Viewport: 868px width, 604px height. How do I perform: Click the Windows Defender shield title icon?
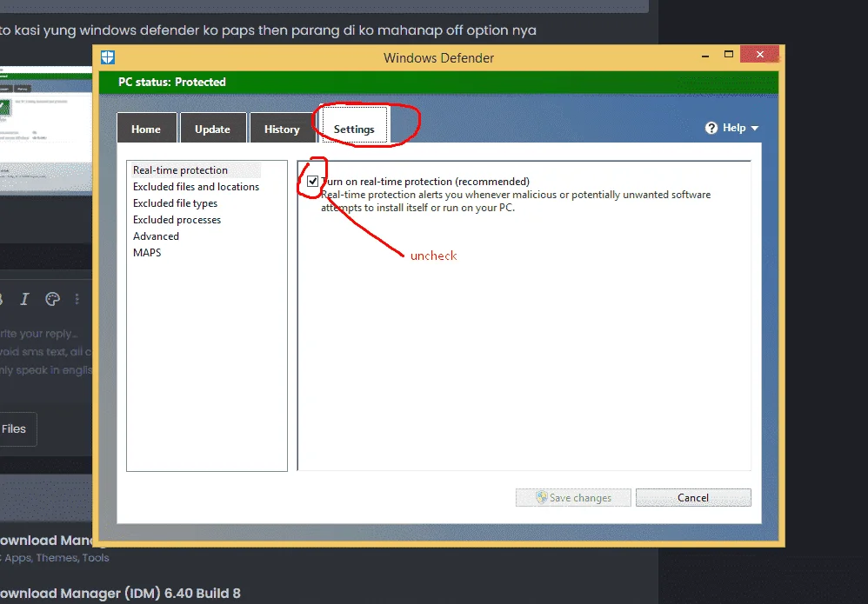point(108,57)
